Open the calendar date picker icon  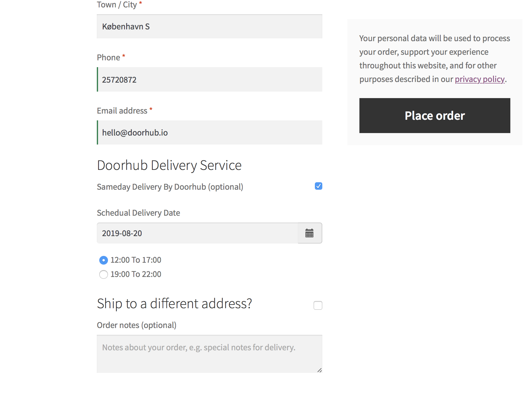point(310,233)
